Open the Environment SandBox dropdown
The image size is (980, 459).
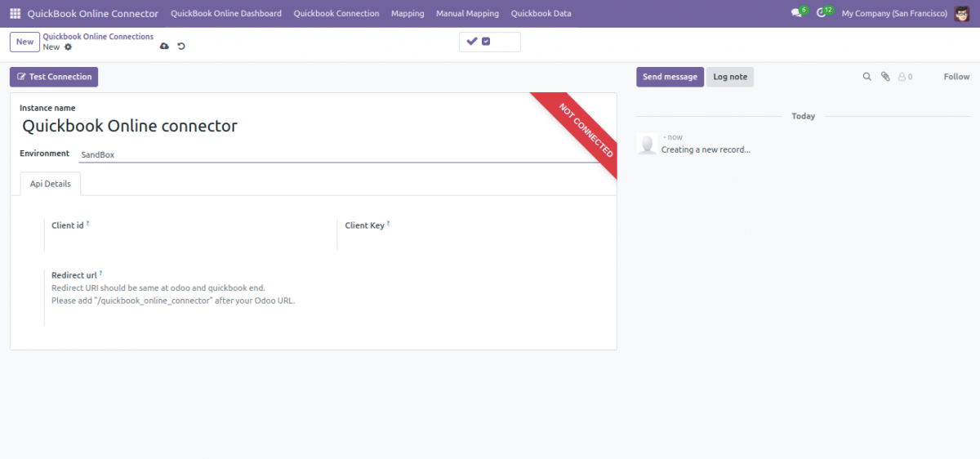339,154
